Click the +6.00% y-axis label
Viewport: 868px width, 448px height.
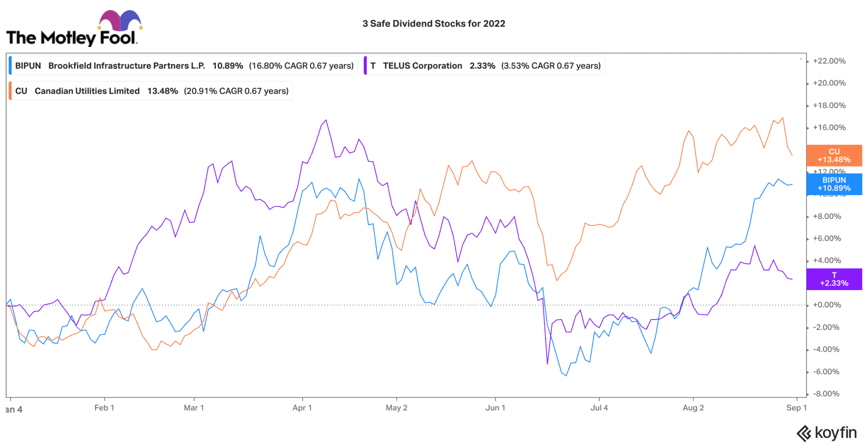click(x=827, y=238)
